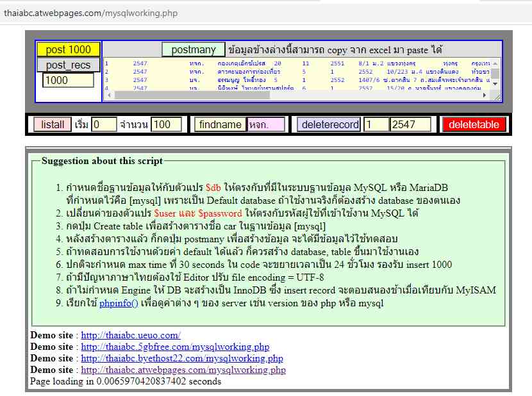Viewport: 532px width, 396px height.
Task: Open the thaiabc.ueuo.com demo site link
Action: coord(131,335)
